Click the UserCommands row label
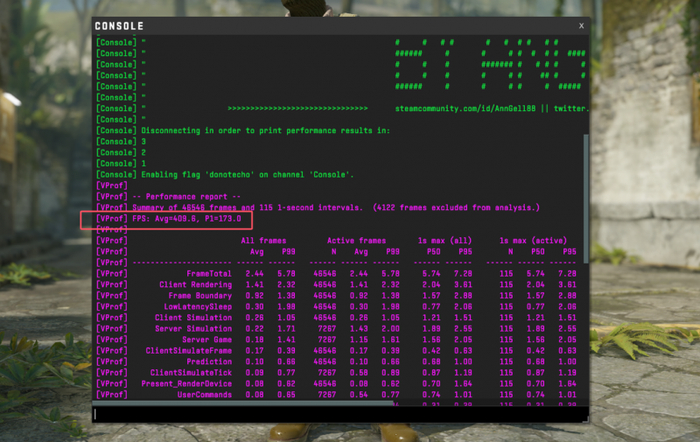 [x=204, y=395]
